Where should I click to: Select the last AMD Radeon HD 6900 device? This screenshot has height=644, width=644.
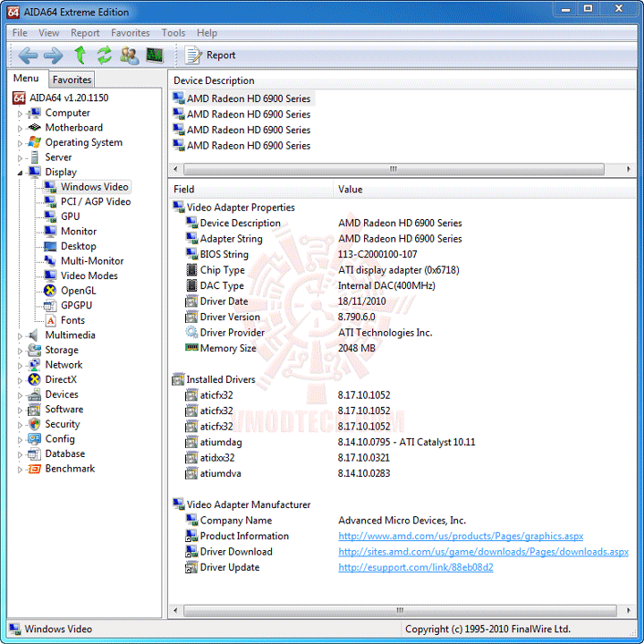tap(241, 146)
